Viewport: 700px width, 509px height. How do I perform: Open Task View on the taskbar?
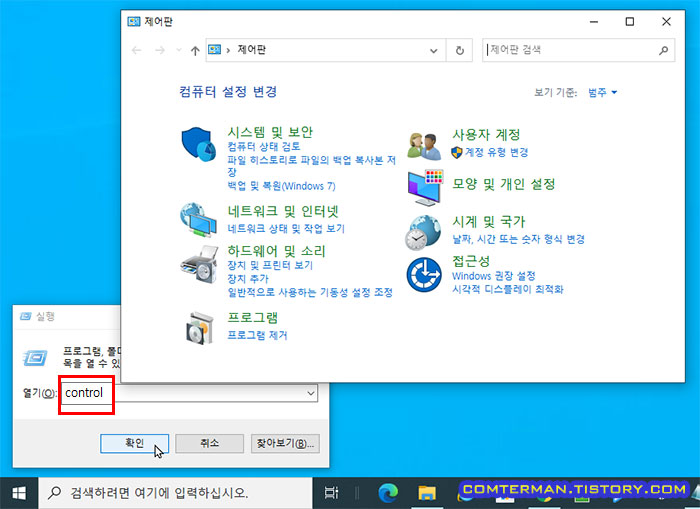click(331, 493)
